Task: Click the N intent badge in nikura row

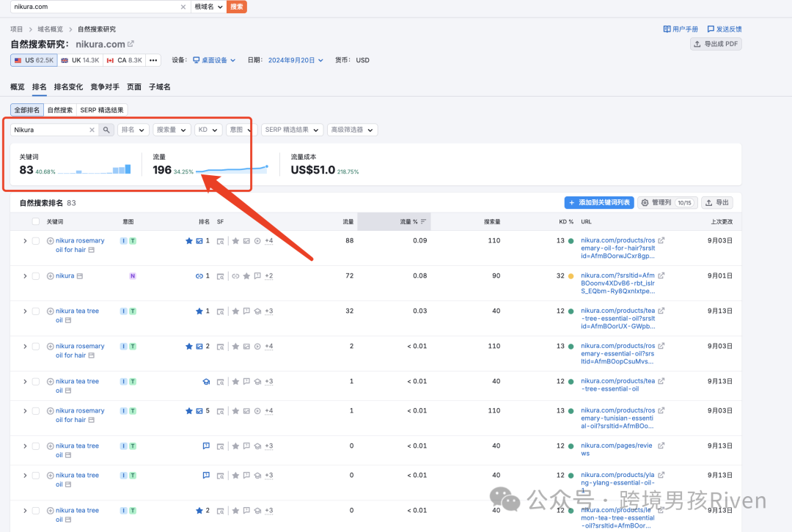Action: (x=133, y=276)
